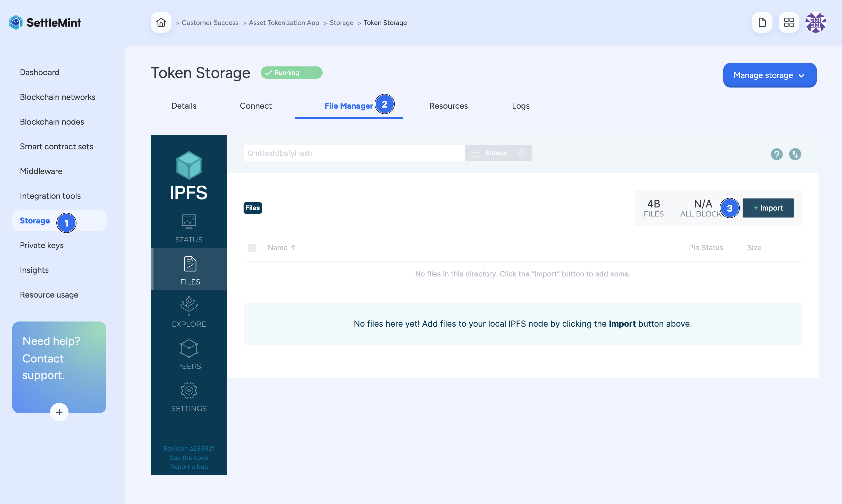Open the home breadcrumb icon

pos(161,22)
